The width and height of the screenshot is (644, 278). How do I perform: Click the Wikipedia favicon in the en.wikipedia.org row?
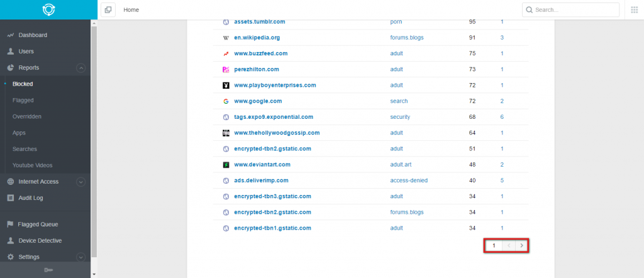(x=226, y=38)
